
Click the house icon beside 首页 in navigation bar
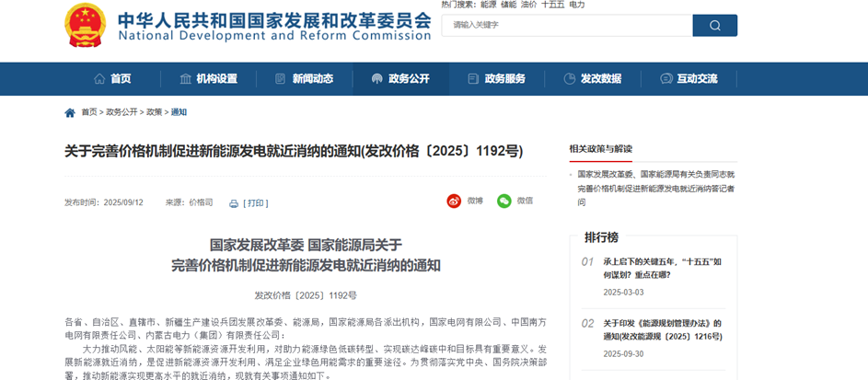pyautogui.click(x=99, y=79)
